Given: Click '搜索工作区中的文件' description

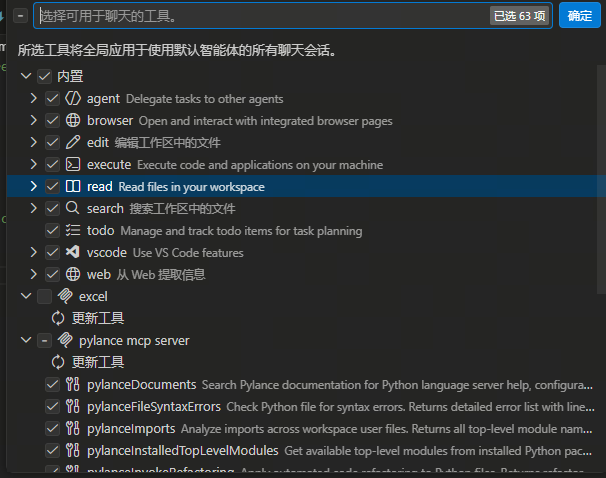Looking at the screenshot, I should (182, 209).
